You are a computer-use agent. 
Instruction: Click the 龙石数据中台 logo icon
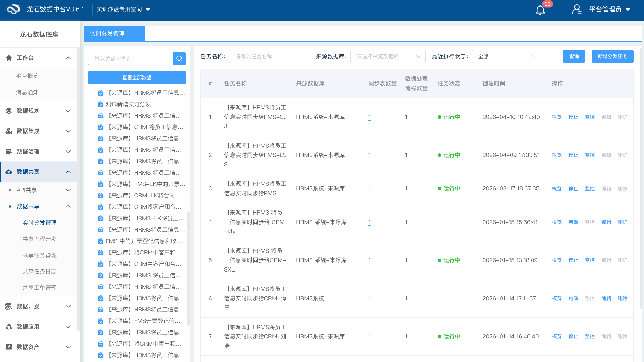click(13, 9)
